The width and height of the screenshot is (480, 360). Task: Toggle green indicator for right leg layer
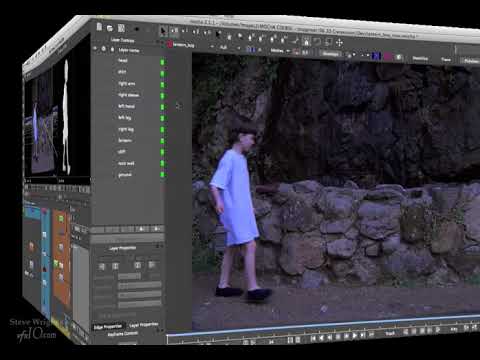(x=162, y=130)
